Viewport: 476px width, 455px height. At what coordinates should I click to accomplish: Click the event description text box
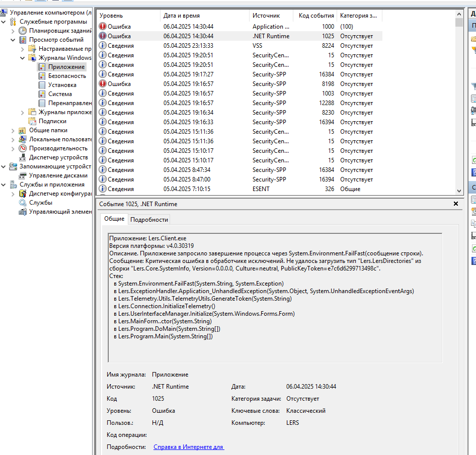tap(275, 298)
